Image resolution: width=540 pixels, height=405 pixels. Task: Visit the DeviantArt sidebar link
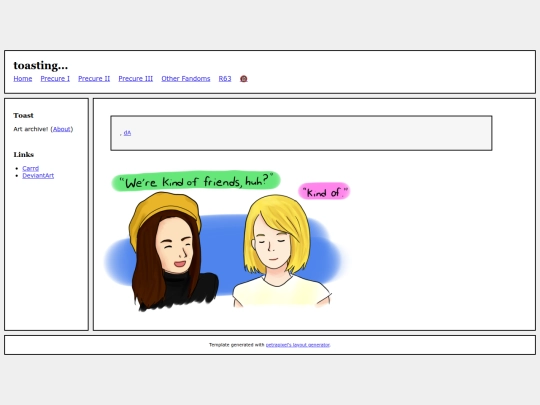pos(38,176)
